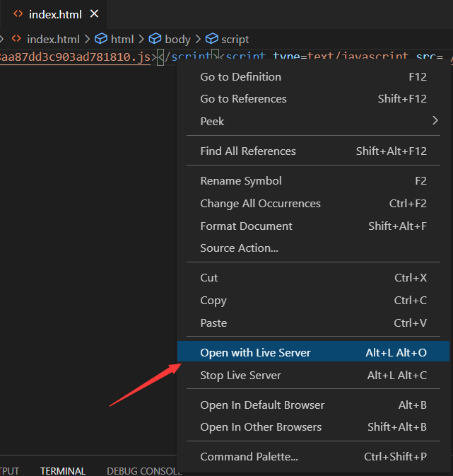The height and width of the screenshot is (476, 453).
Task: Choose Go to References menu entry
Action: click(243, 98)
